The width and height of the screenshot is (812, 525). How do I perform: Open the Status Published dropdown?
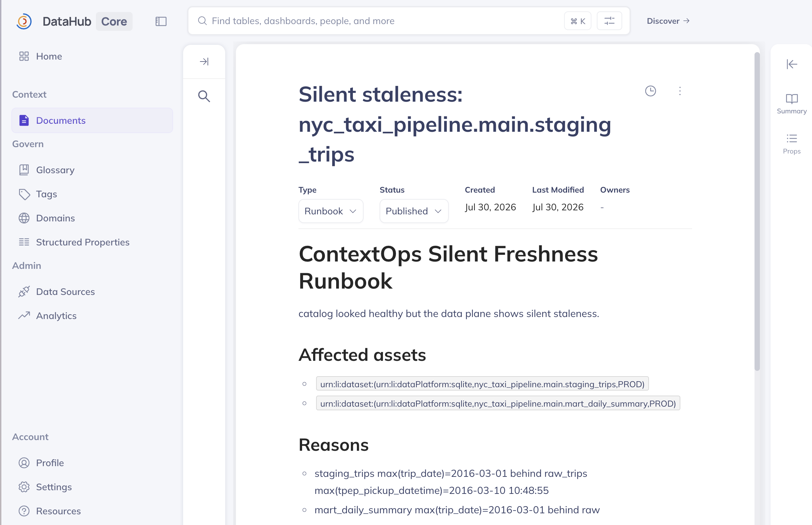point(414,211)
